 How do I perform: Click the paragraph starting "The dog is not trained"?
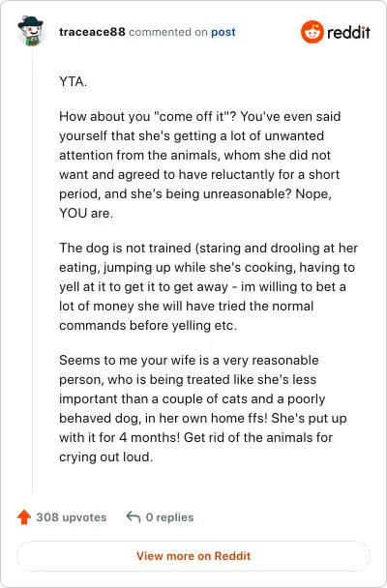[209, 286]
